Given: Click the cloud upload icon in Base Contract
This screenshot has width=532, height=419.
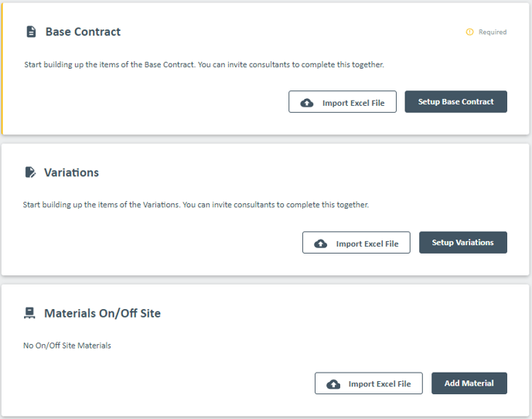Looking at the screenshot, I should click(307, 103).
